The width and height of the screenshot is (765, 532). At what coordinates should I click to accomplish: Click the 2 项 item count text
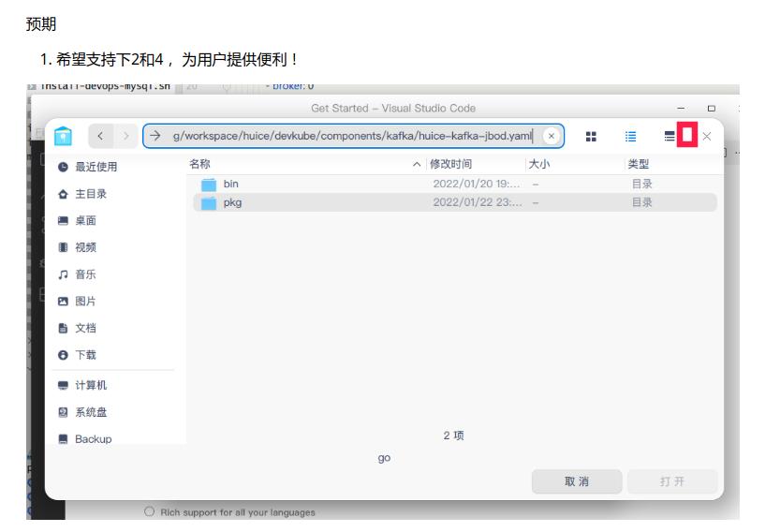(454, 436)
